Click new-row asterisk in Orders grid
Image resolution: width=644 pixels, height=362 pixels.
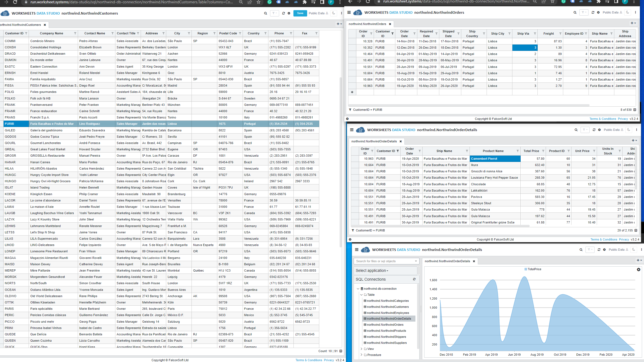[x=352, y=92]
